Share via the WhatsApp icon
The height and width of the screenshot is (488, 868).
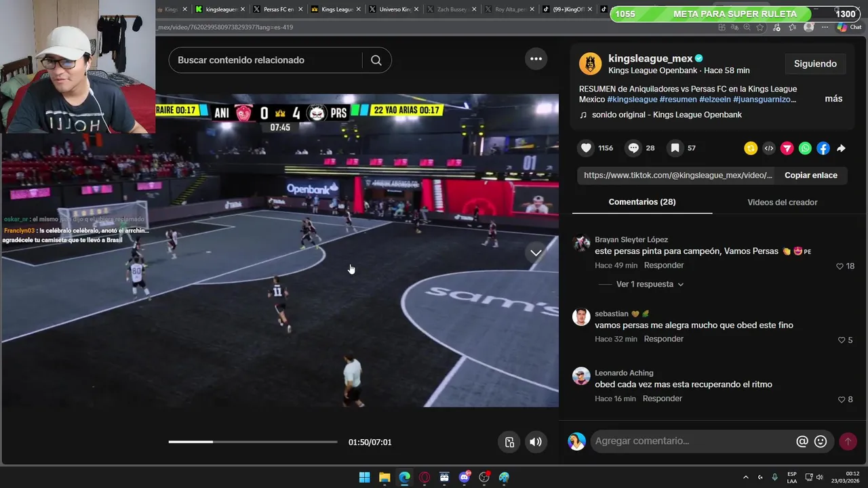click(805, 148)
